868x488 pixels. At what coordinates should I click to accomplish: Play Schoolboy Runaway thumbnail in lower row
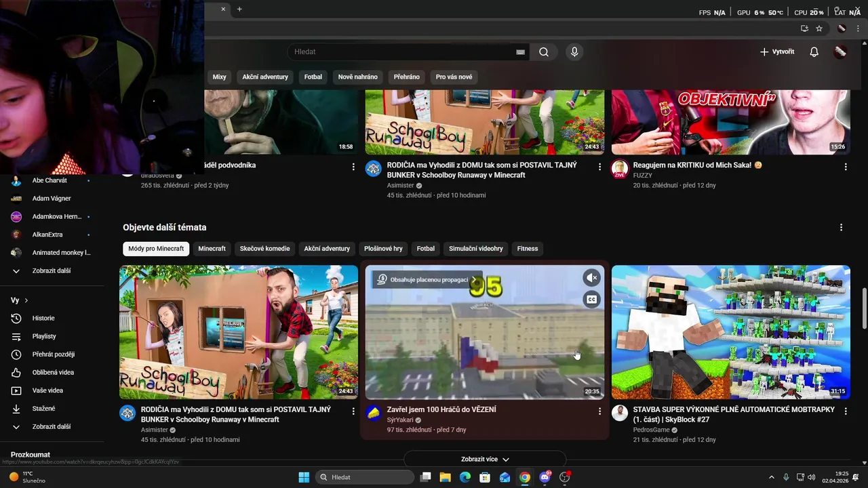pyautogui.click(x=239, y=332)
